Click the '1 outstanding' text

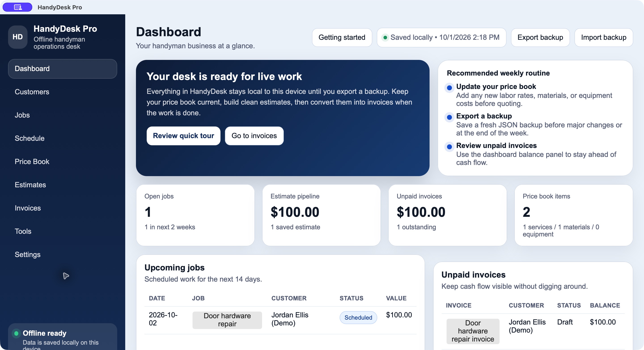point(416,227)
